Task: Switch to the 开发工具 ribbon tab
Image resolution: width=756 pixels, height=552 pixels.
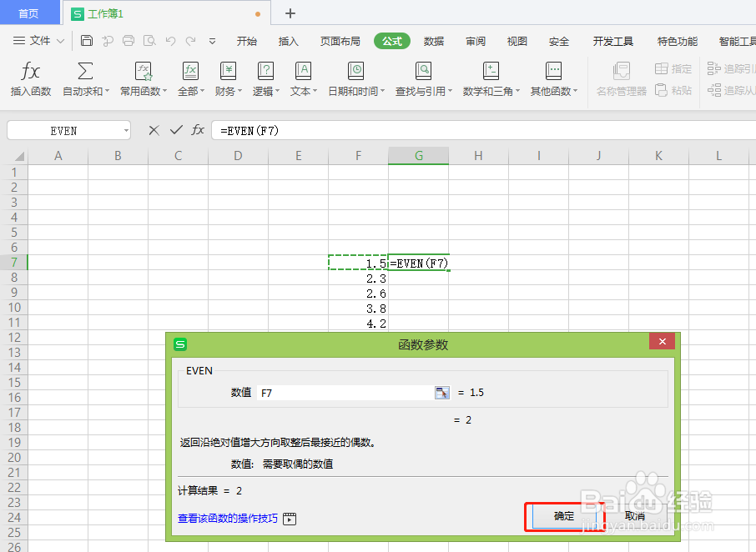Action: [x=612, y=42]
